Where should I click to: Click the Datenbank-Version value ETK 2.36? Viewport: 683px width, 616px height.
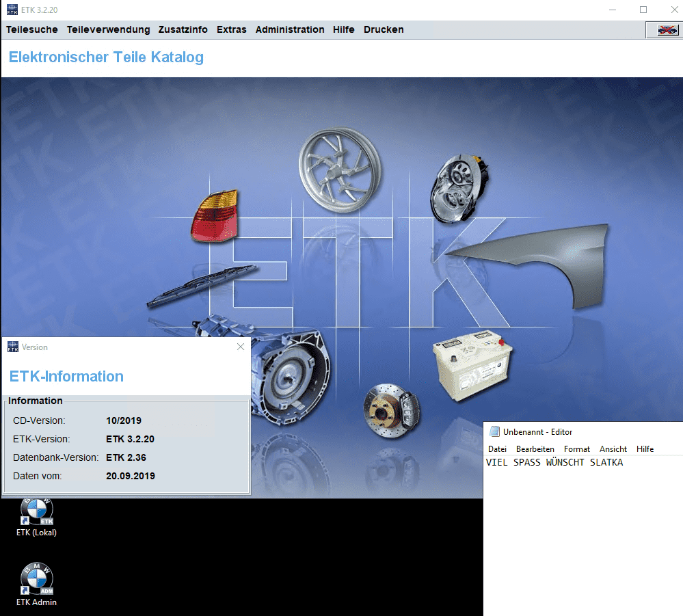click(126, 457)
